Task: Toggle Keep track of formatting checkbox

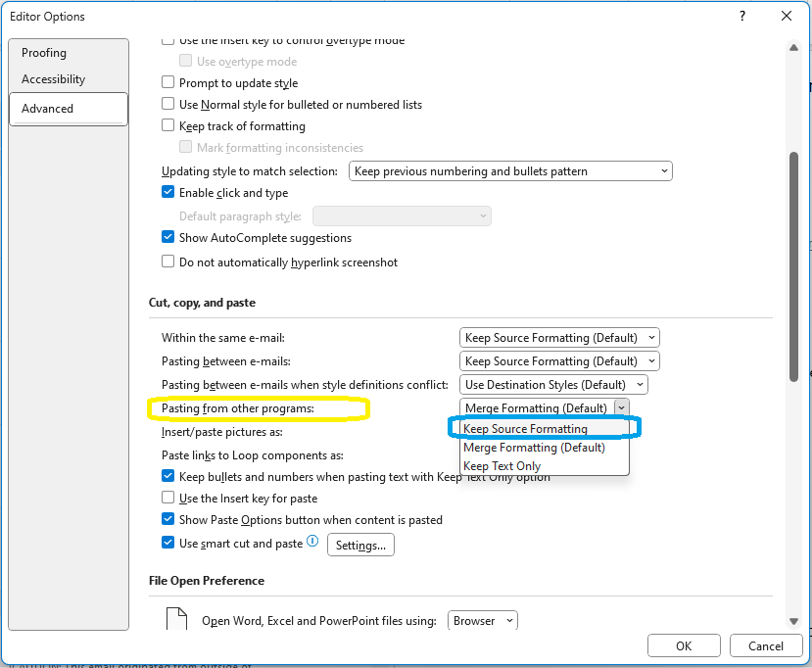Action: 168,126
